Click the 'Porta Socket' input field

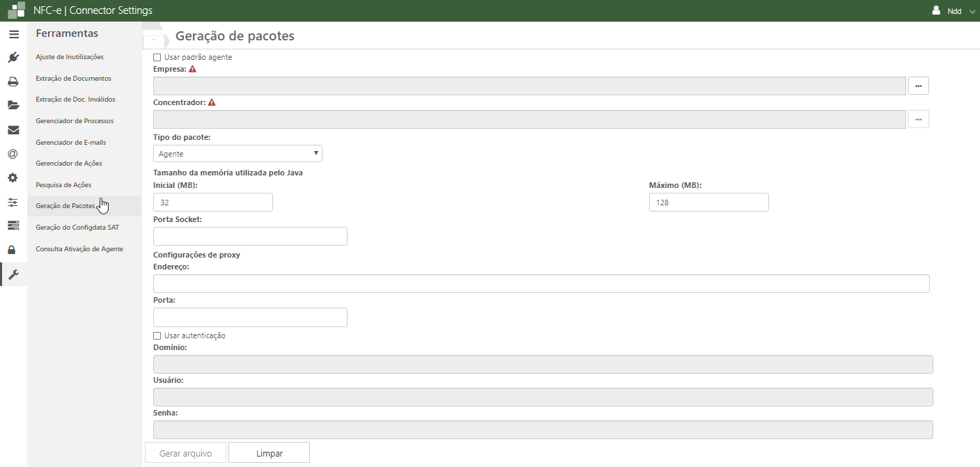pos(250,237)
